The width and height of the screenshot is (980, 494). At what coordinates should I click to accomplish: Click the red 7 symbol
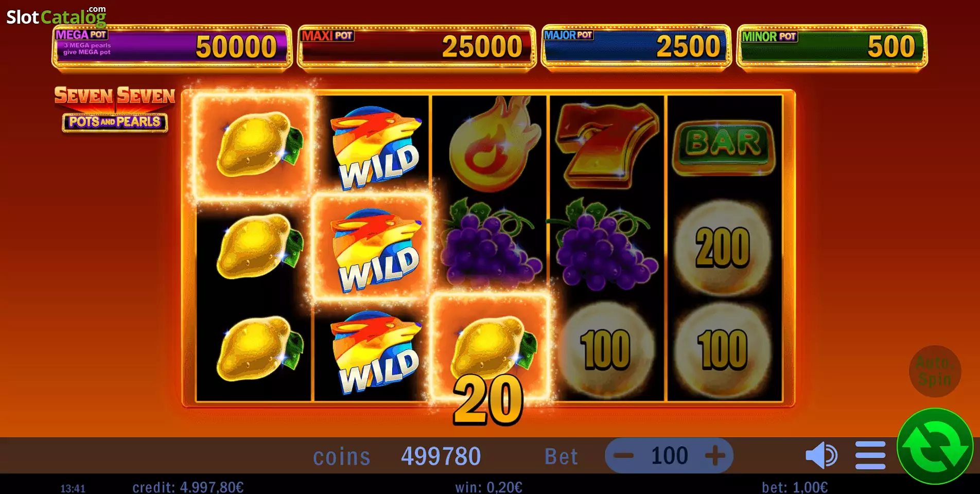tap(606, 146)
